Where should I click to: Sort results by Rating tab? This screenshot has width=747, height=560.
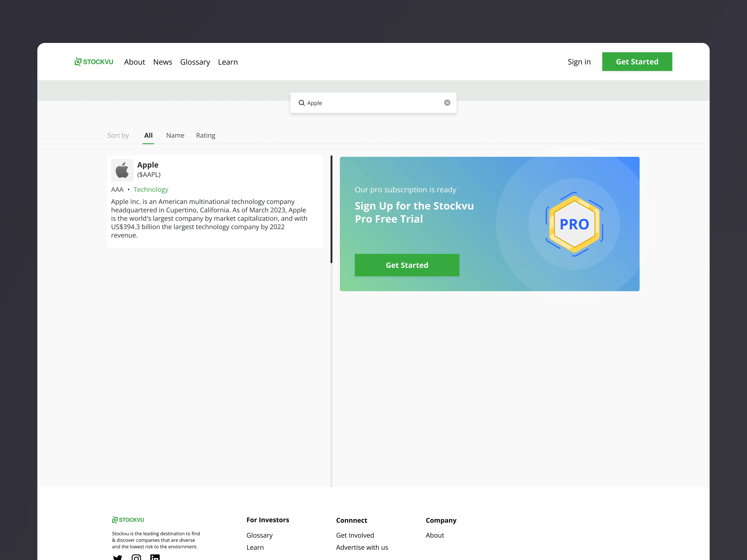tap(205, 135)
